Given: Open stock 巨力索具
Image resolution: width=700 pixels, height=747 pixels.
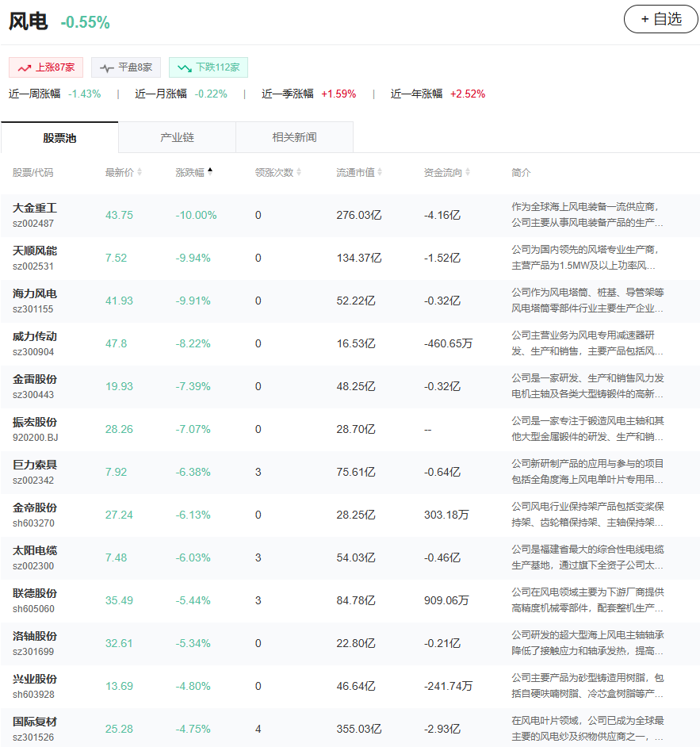Looking at the screenshot, I should tap(35, 465).
